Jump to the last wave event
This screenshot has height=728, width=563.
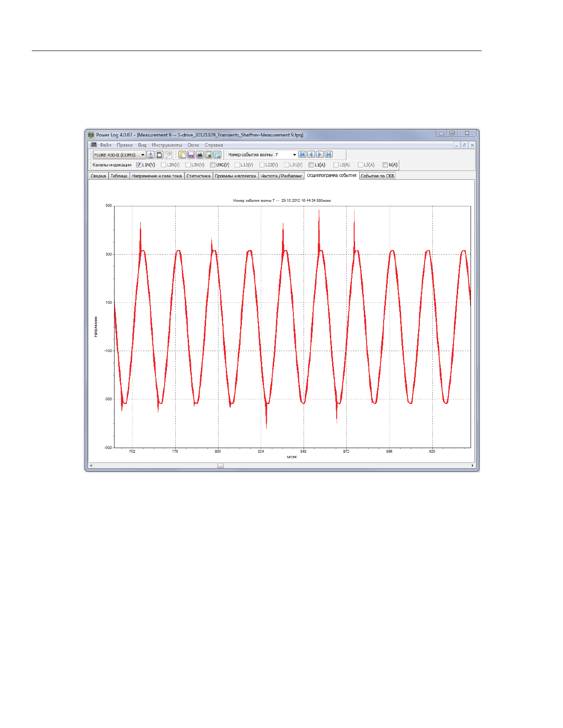coord(328,154)
